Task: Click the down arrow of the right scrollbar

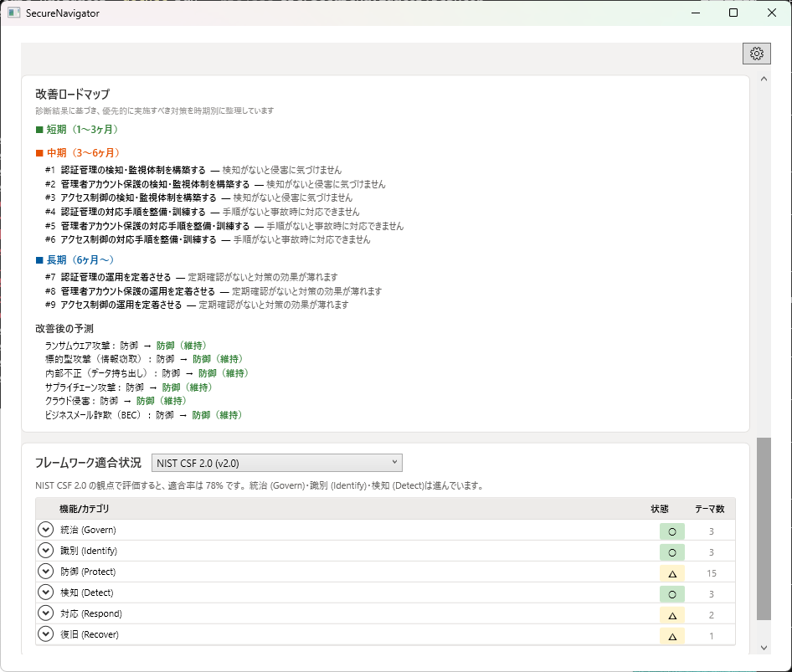Action: tap(763, 647)
